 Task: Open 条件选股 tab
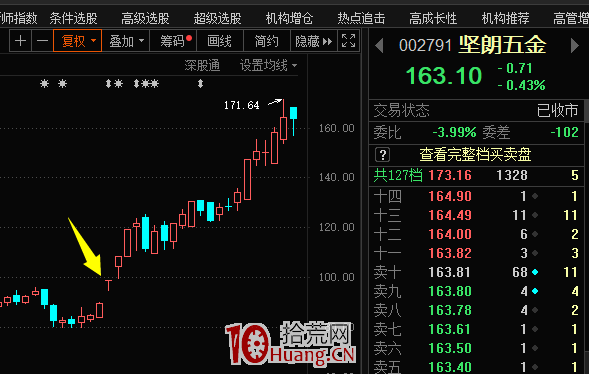click(73, 18)
